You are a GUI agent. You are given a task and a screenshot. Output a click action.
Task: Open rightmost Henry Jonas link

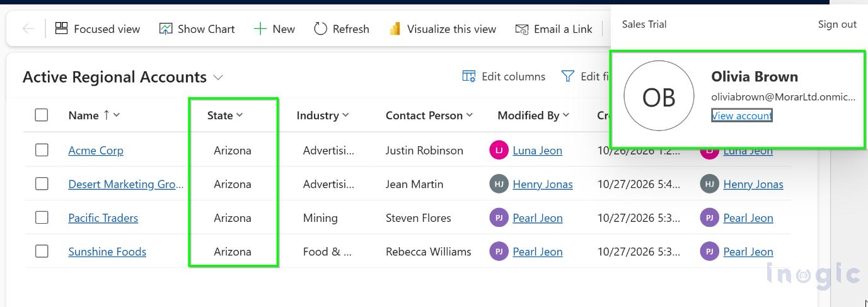[x=753, y=184]
